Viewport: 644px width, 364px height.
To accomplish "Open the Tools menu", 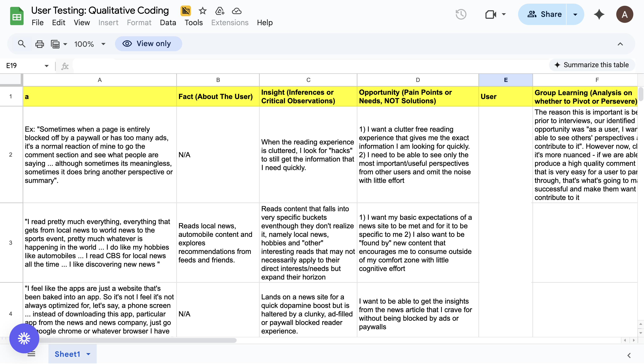I will click(194, 22).
